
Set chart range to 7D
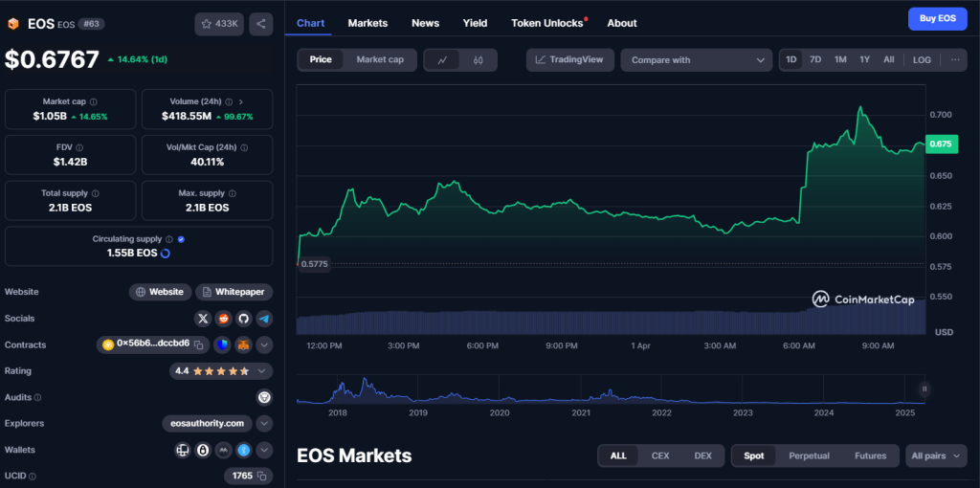(815, 60)
